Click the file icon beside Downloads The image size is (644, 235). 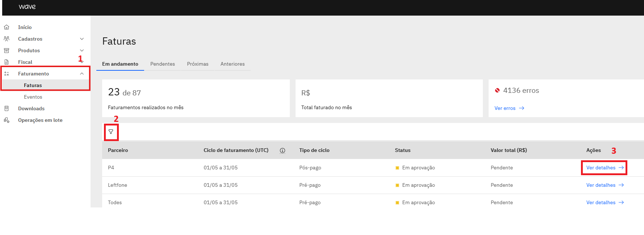tap(7, 108)
